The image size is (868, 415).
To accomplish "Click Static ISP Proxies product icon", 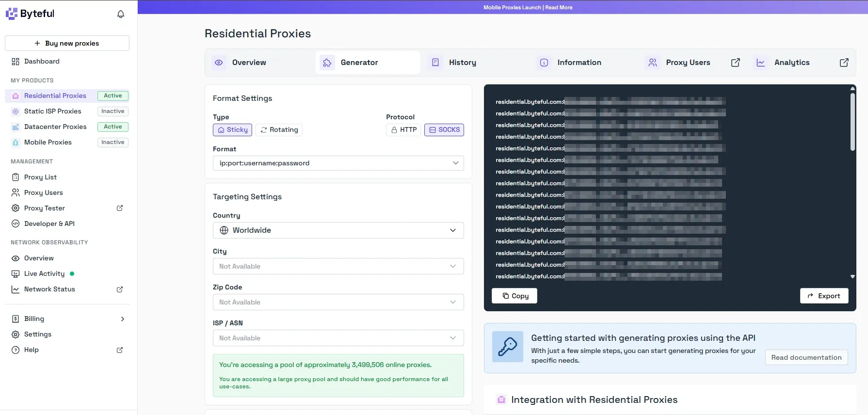I will [16, 112].
